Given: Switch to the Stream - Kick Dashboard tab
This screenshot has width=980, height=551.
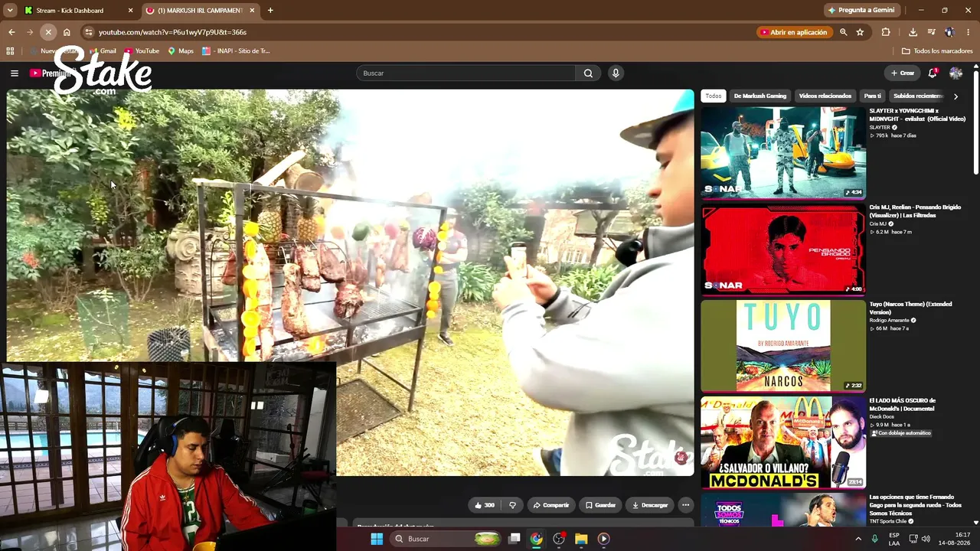Looking at the screenshot, I should (79, 11).
